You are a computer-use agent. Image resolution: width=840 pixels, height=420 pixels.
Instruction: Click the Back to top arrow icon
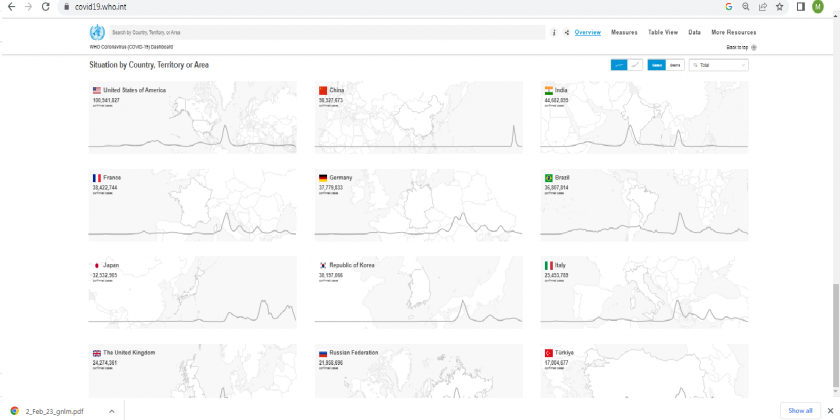(753, 47)
